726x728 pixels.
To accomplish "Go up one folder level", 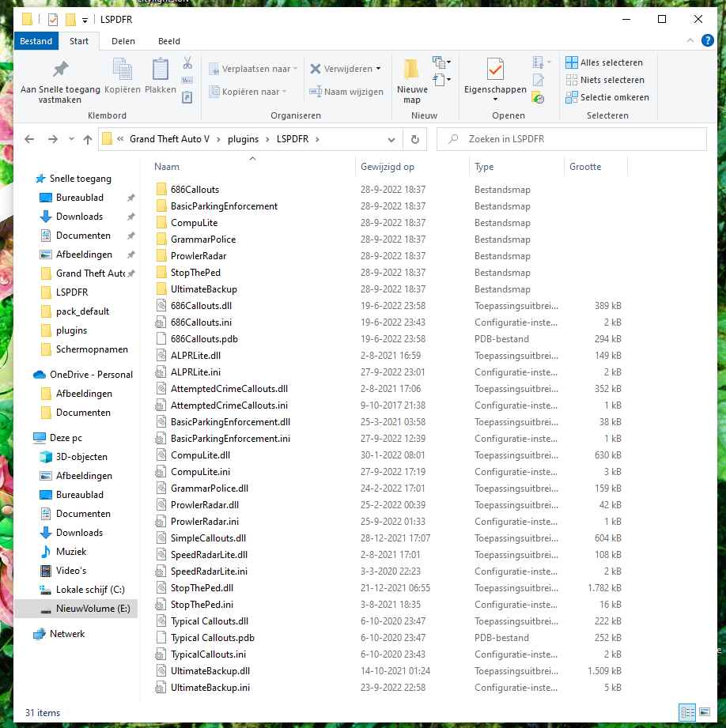I will coord(88,139).
